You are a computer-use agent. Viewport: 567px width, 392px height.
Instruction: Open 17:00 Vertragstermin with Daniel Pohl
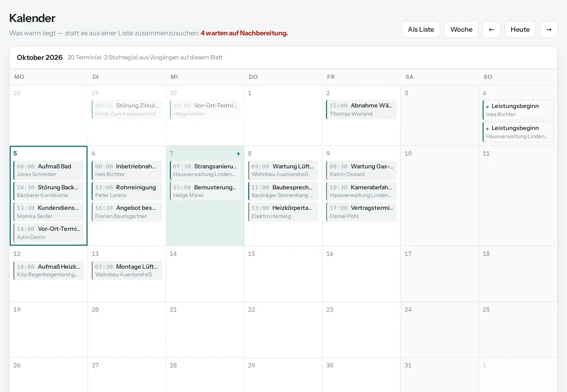[x=361, y=211]
